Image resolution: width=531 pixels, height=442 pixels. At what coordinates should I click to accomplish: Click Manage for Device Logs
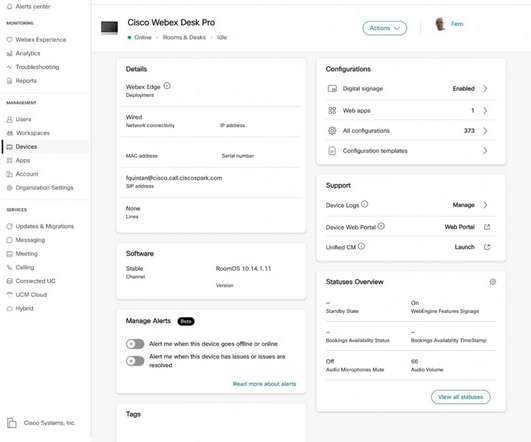pos(463,205)
